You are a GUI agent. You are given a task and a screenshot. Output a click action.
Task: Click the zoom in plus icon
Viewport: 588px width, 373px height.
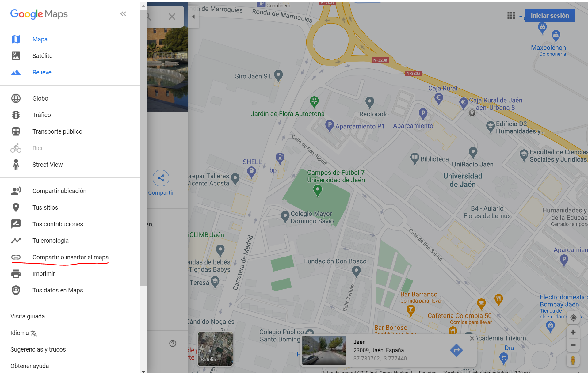click(573, 332)
